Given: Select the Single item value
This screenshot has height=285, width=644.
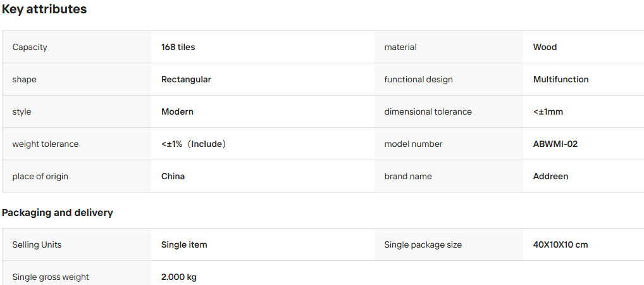Looking at the screenshot, I should point(184,244).
